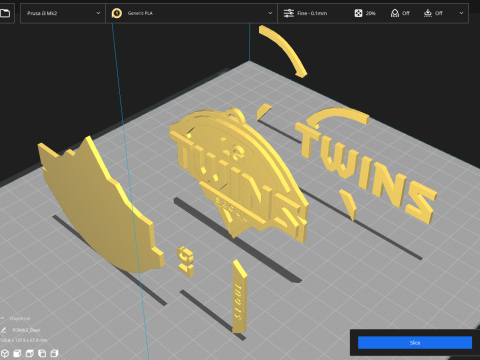This screenshot has width=480, height=360.
Task: Expand the print settings panel chevron
Action: click(461, 13)
